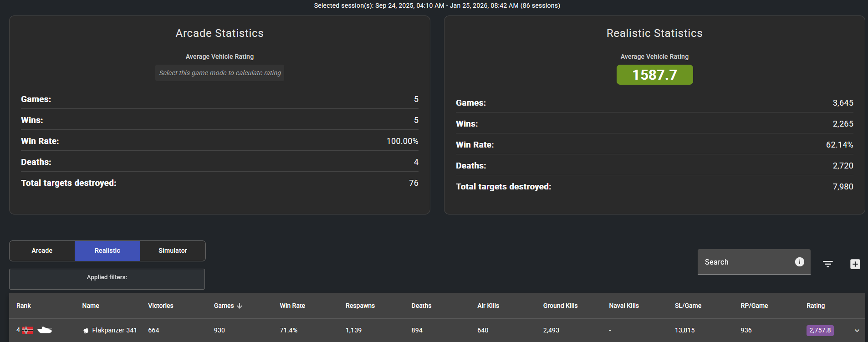Expand the Flakpanzer 341 row details
Viewport: 868px width, 342px height.
pyautogui.click(x=857, y=331)
